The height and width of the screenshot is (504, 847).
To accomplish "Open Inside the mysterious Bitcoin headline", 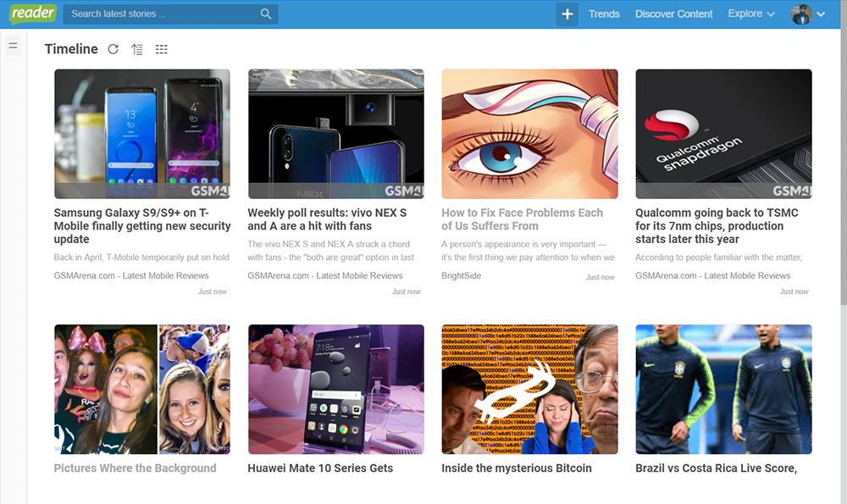I will (517, 468).
